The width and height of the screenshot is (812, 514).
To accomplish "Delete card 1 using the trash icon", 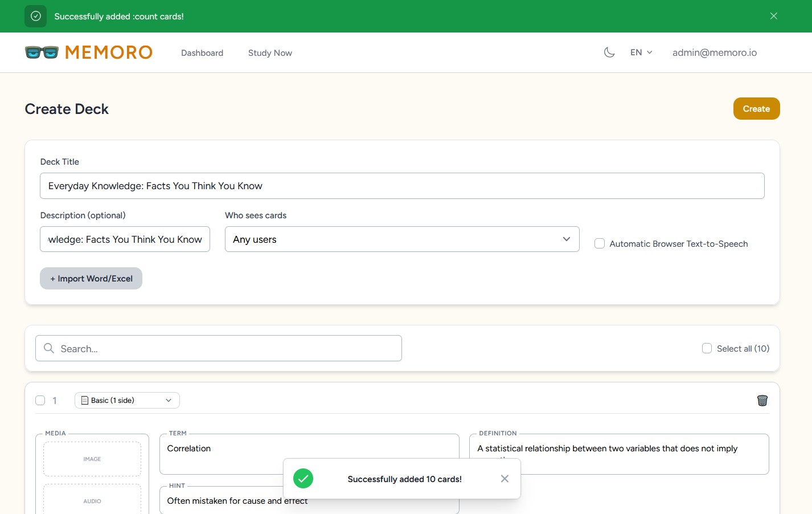I will click(762, 401).
